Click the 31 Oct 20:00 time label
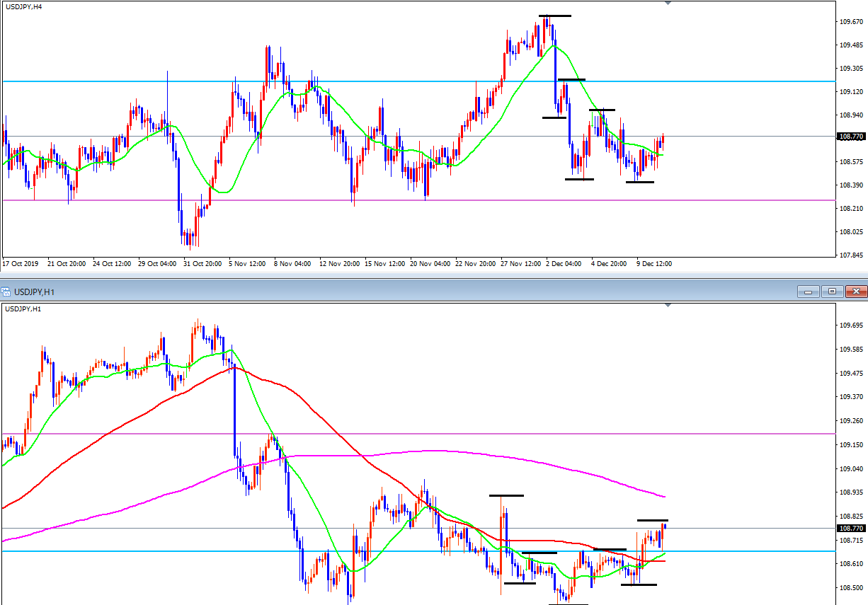The height and width of the screenshot is (605, 868). coord(202,263)
